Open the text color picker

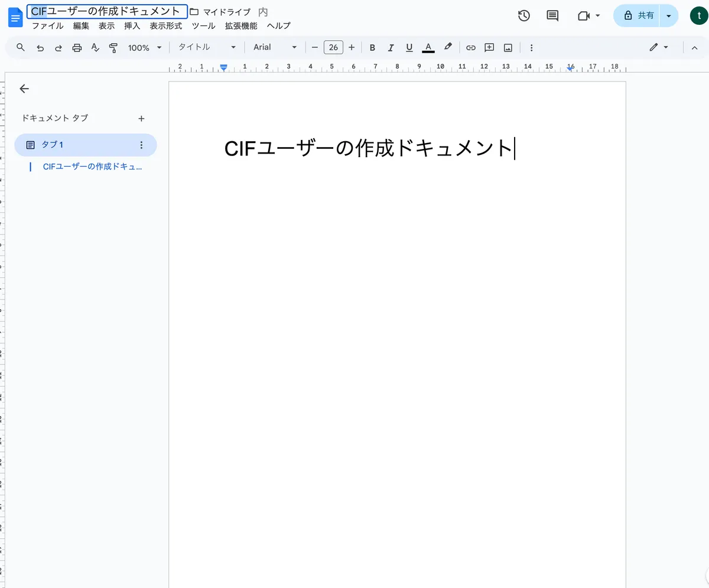[x=428, y=47]
